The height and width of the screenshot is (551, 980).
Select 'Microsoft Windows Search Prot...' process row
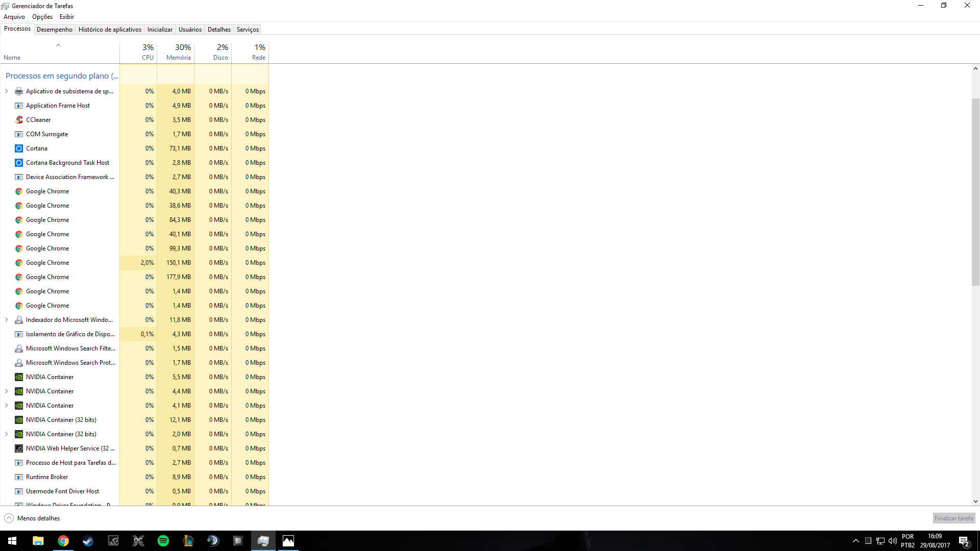[x=134, y=363]
